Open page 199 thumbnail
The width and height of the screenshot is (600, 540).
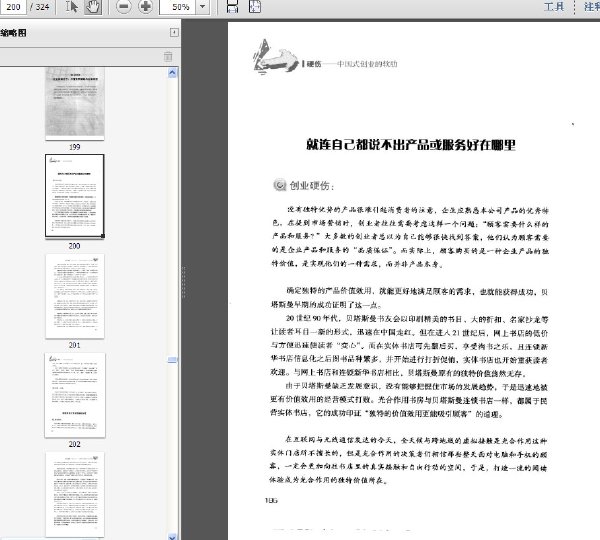(75, 103)
